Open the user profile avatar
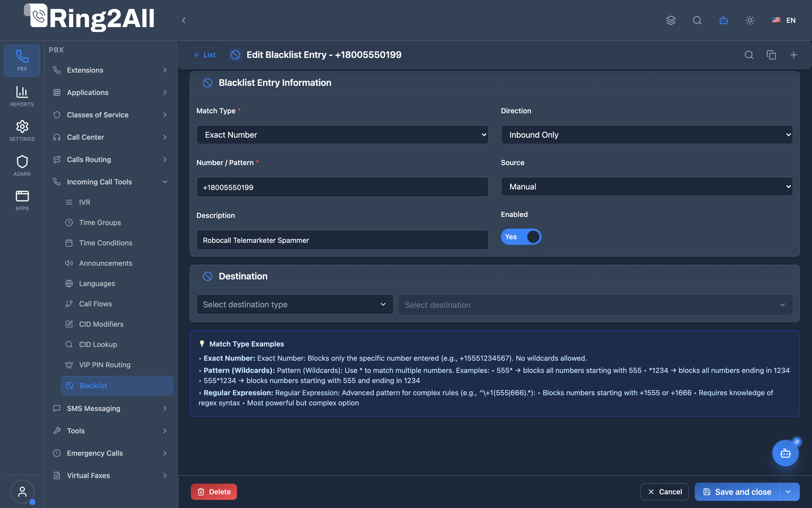This screenshot has height=508, width=812. (x=22, y=491)
